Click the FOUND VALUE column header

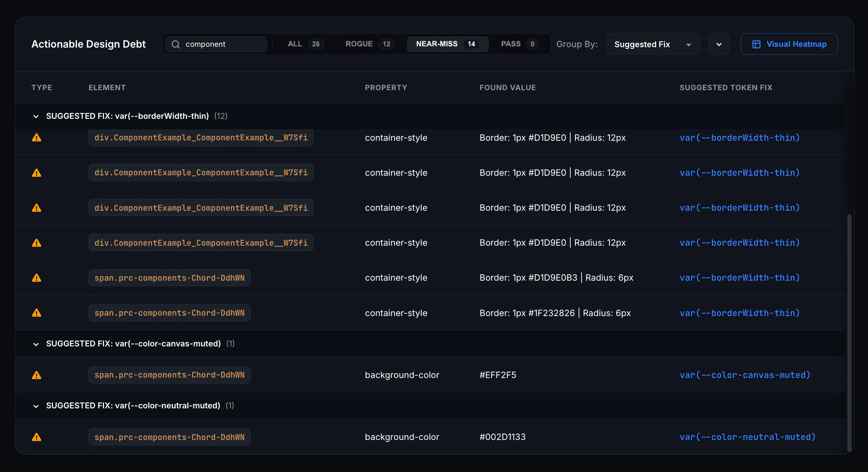[x=507, y=88]
